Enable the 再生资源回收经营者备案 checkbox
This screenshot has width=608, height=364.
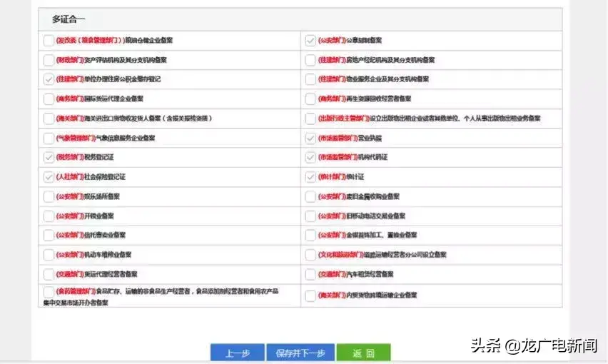310,98
